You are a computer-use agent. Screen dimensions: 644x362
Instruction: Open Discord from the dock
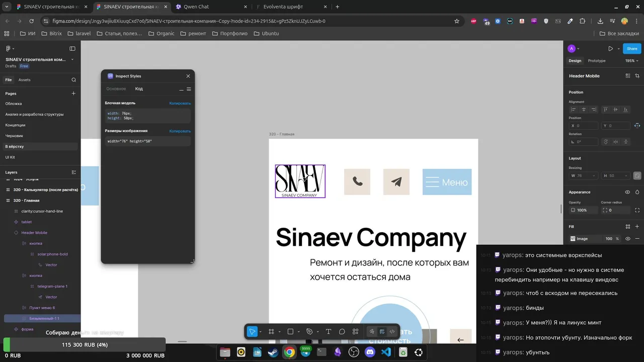370,352
